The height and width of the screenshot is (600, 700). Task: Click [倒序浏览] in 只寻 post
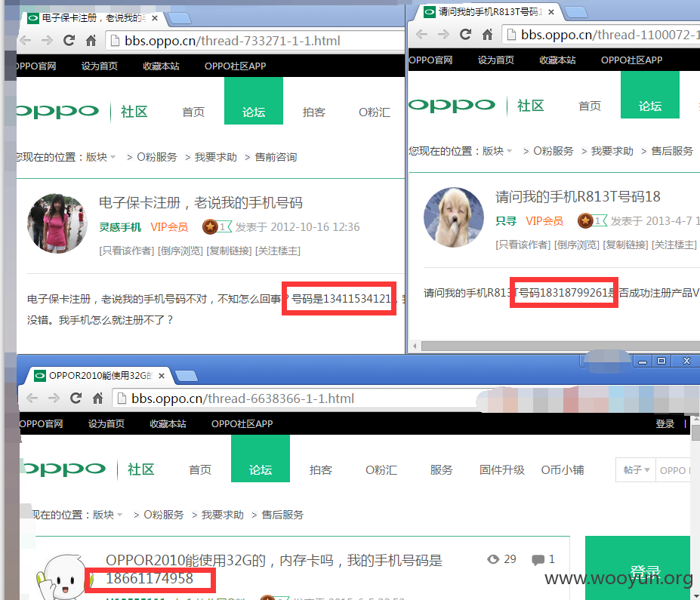(577, 245)
